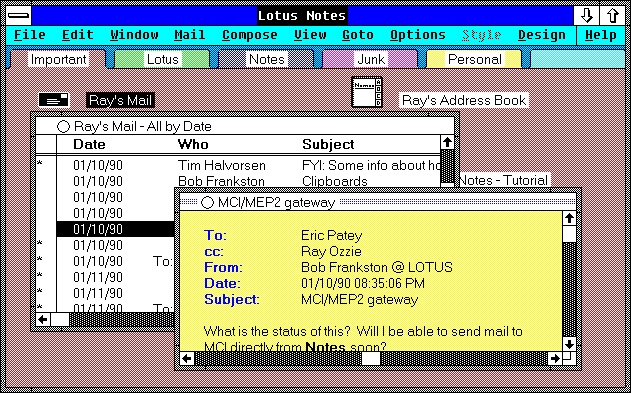Open the Design menu

[542, 35]
